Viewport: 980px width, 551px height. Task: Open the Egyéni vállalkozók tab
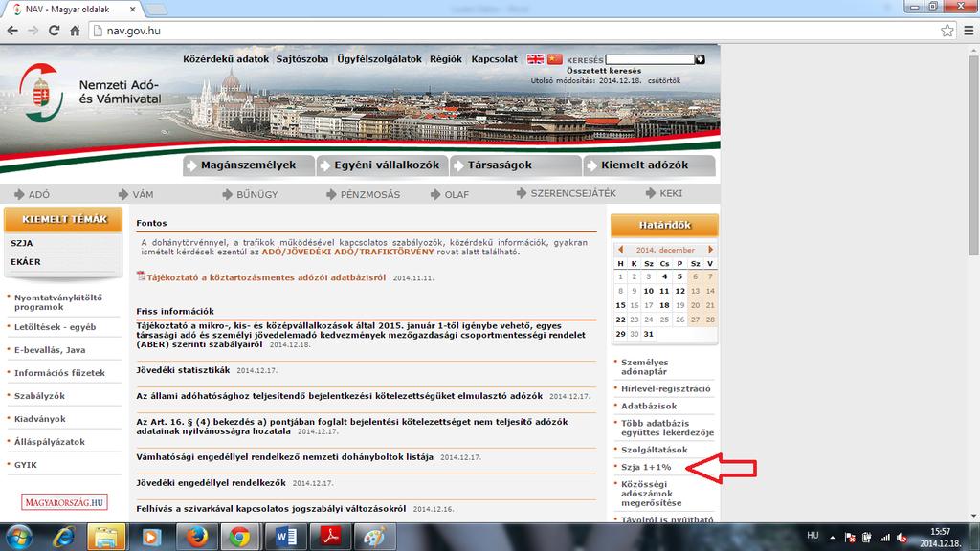pos(382,165)
